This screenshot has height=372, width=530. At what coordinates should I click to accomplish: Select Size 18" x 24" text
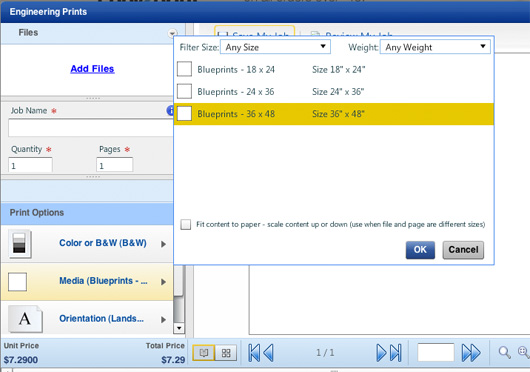pyautogui.click(x=338, y=69)
